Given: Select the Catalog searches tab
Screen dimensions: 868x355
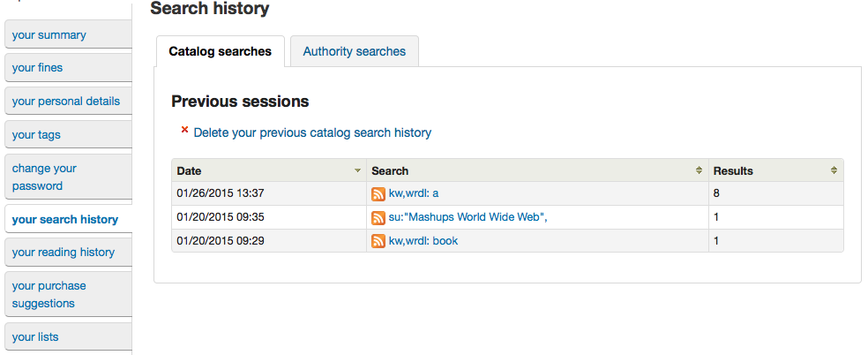Looking at the screenshot, I should click(x=220, y=51).
